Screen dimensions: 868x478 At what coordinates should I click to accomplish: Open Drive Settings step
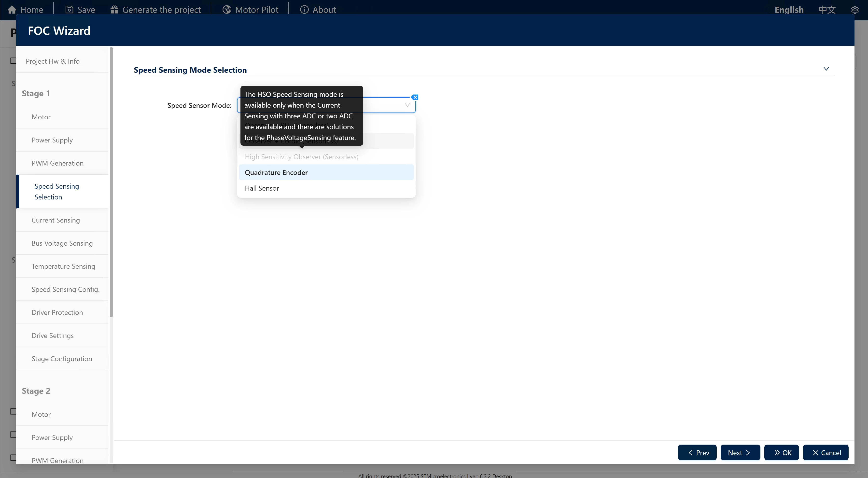tap(62, 335)
